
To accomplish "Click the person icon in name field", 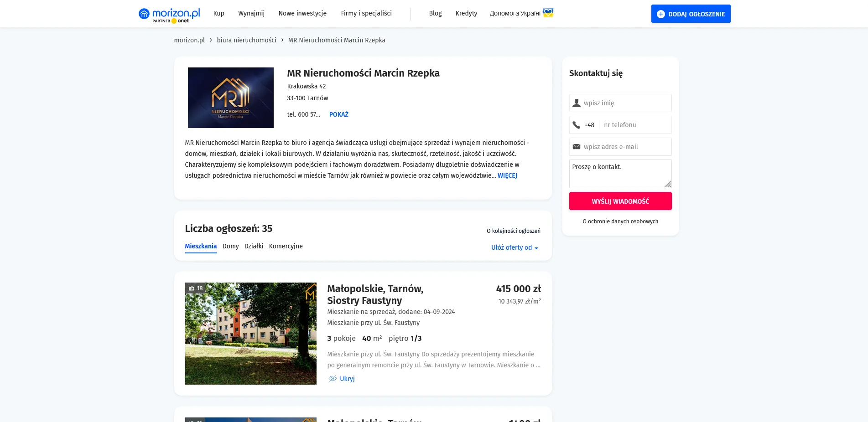I will click(x=577, y=103).
